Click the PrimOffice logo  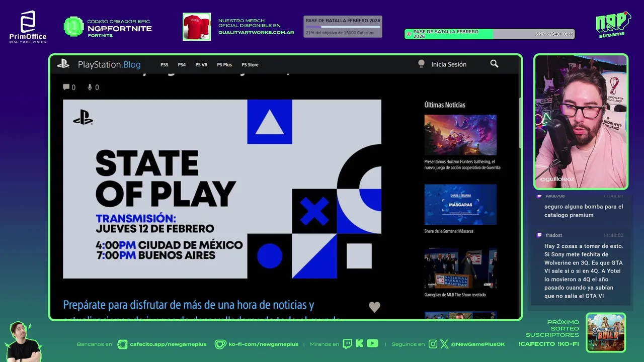tap(28, 27)
